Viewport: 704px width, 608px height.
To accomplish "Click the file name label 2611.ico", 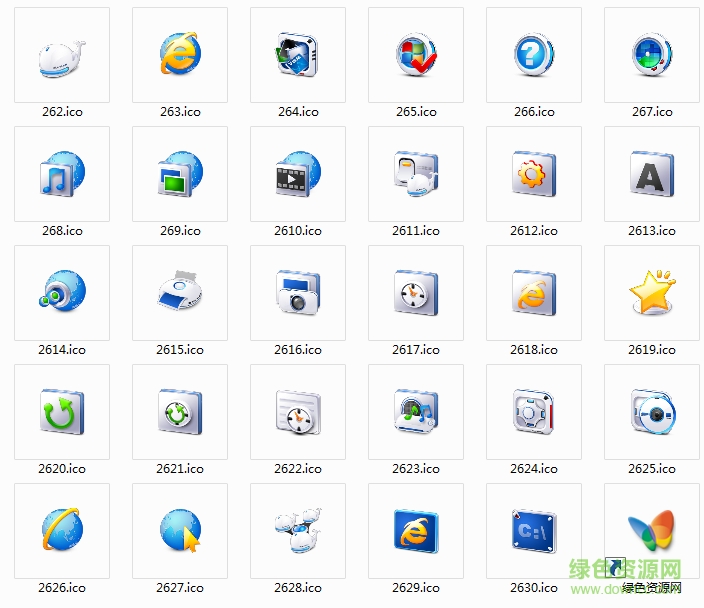I will coord(416,231).
